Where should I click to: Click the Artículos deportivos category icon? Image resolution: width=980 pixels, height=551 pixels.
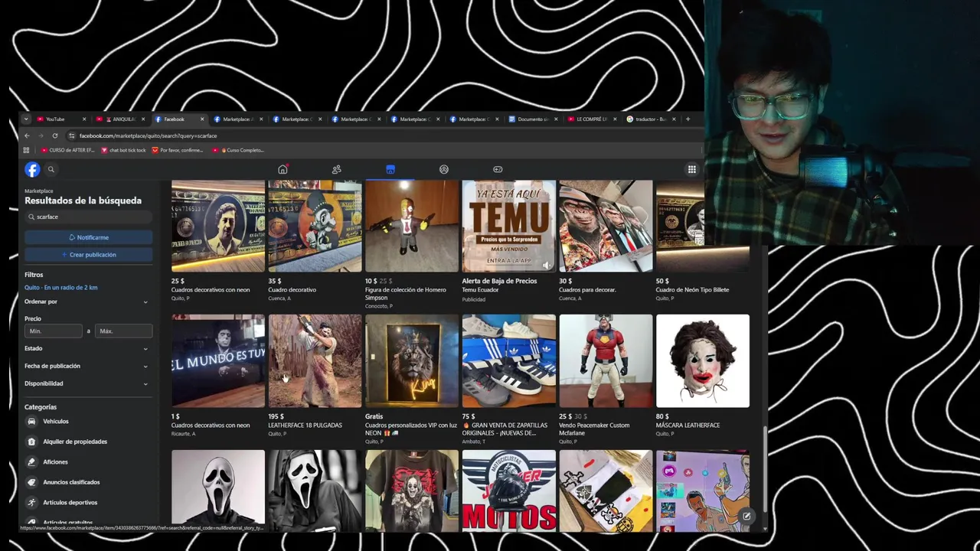point(31,502)
